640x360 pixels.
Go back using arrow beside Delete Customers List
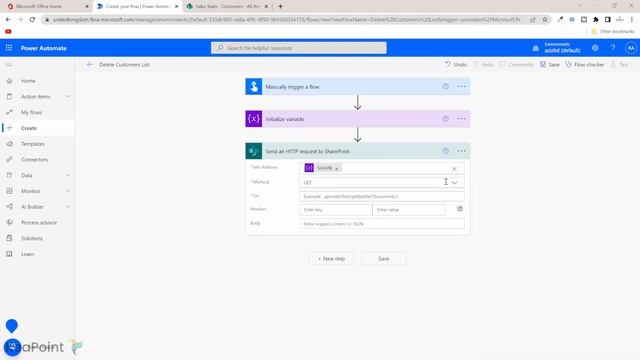(x=90, y=64)
